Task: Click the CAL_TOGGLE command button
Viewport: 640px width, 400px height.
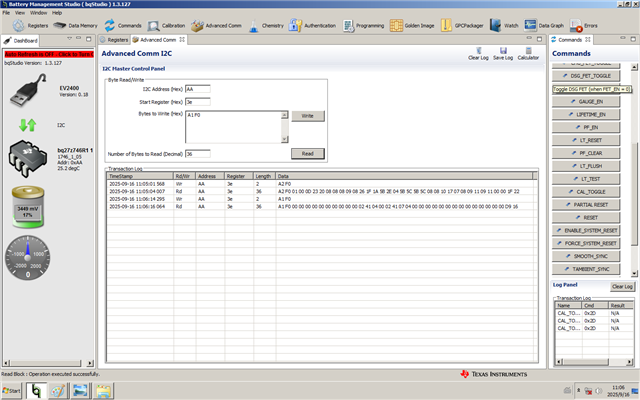Action: tap(586, 192)
